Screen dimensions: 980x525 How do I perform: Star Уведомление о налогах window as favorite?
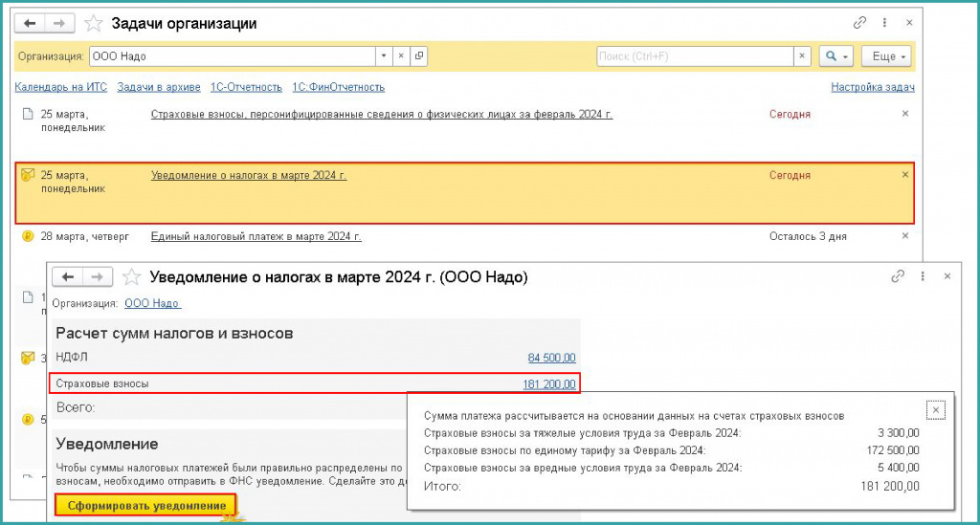(x=131, y=277)
